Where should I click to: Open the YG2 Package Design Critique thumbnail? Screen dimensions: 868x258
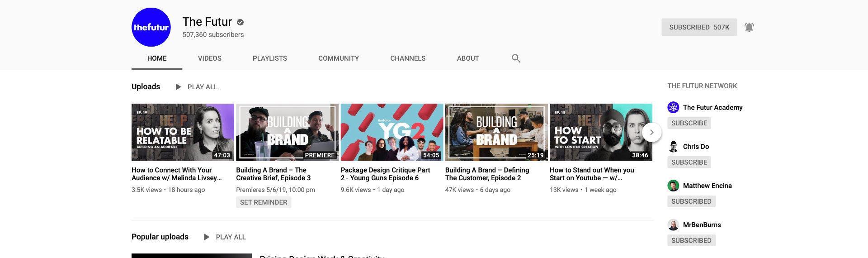click(x=392, y=132)
